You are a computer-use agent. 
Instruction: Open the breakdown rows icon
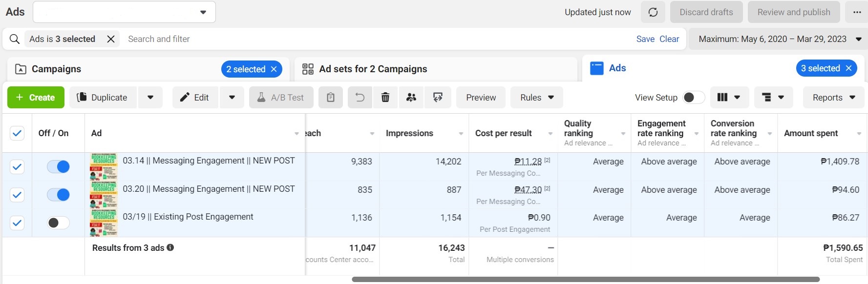[773, 98]
